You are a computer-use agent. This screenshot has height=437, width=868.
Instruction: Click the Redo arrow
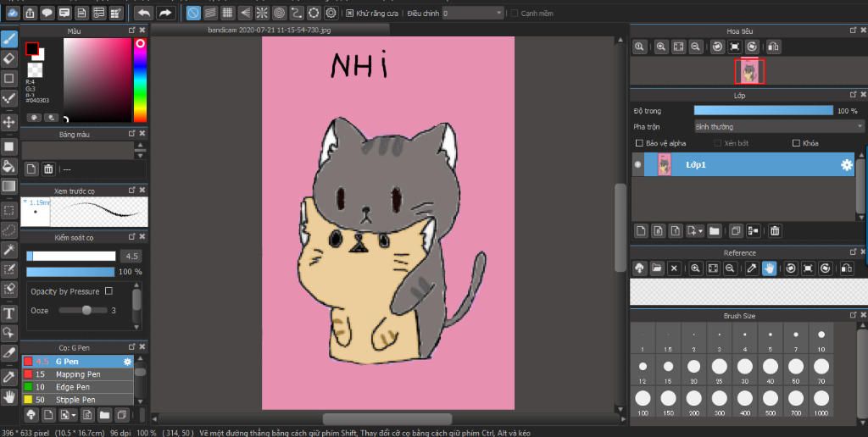tap(165, 12)
